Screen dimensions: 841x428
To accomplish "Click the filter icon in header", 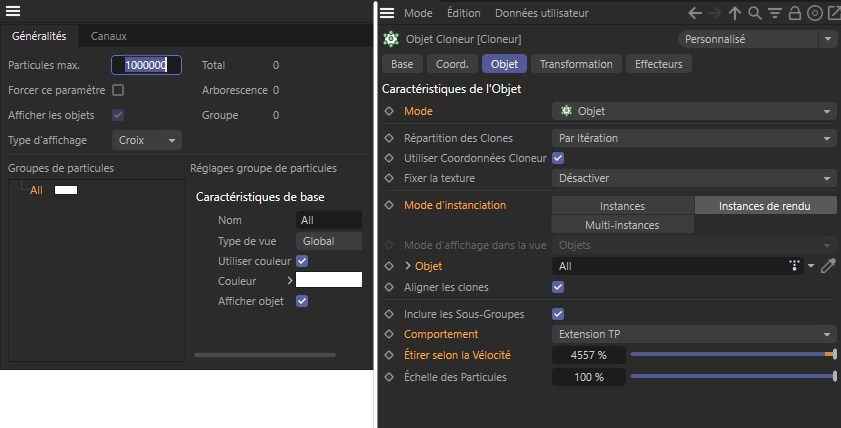I will 775,13.
